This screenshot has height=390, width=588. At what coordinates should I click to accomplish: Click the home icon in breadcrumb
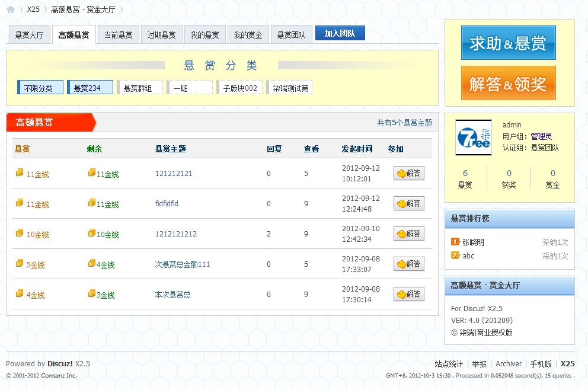click(x=11, y=9)
